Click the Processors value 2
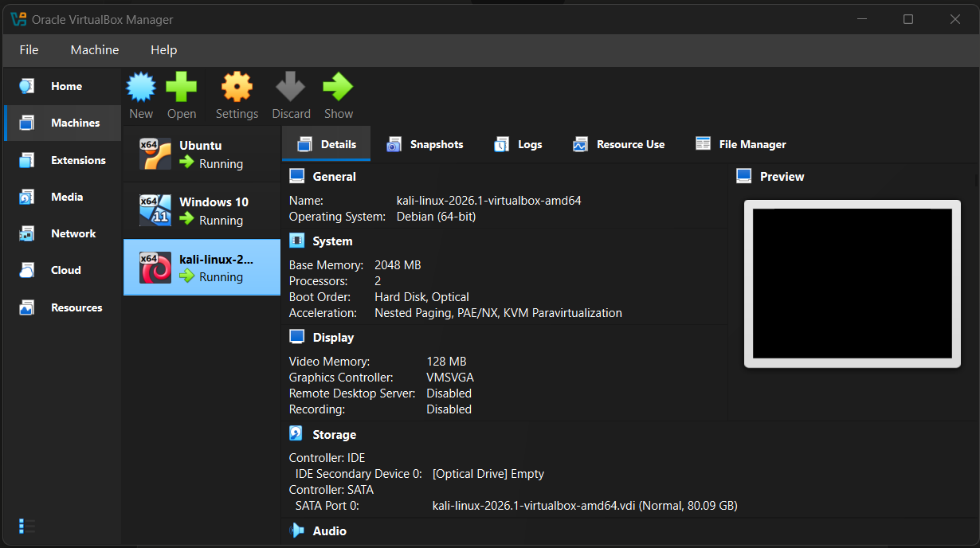980x548 pixels. (x=378, y=281)
